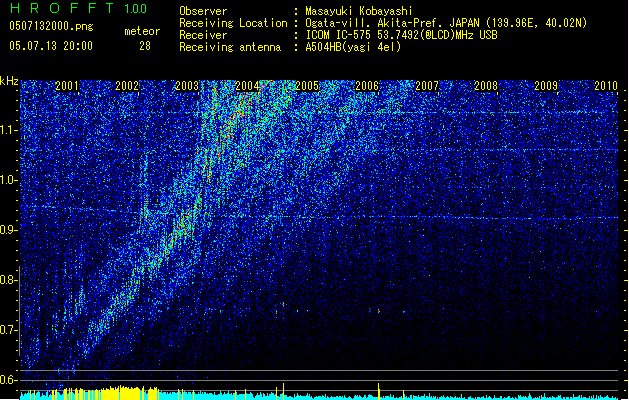Click the cyan noise-level strip at bottom
This screenshot has width=629, height=400.
[x=319, y=397]
